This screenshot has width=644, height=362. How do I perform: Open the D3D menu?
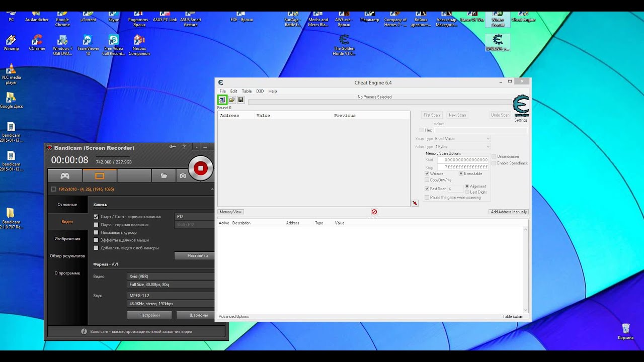click(x=260, y=91)
